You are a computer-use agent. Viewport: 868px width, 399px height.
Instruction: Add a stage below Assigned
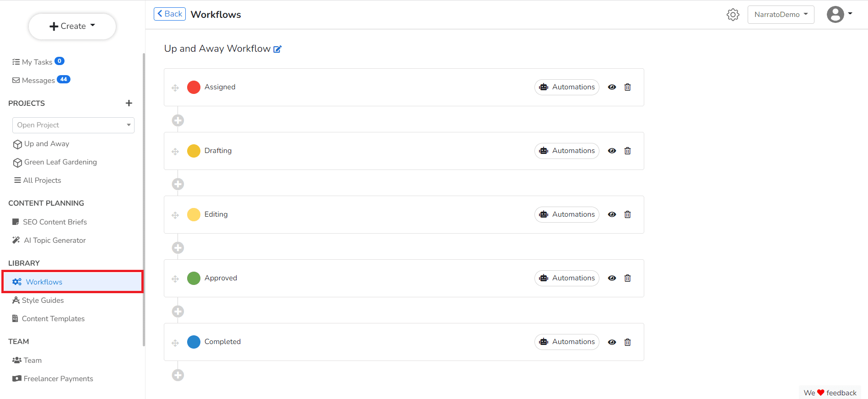(x=178, y=120)
